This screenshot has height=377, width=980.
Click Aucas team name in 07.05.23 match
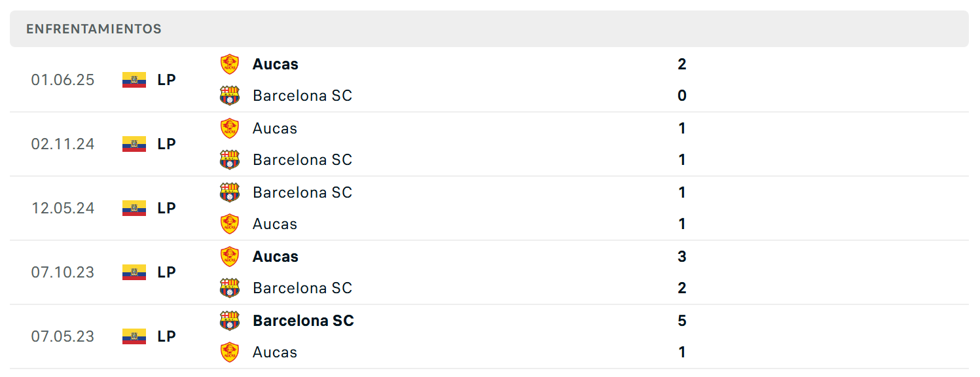(275, 352)
